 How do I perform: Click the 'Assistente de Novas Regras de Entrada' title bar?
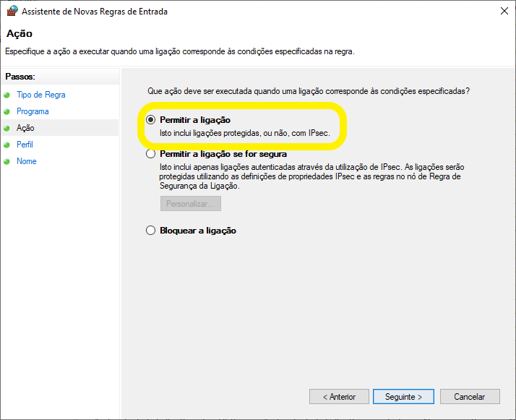[x=217, y=11]
